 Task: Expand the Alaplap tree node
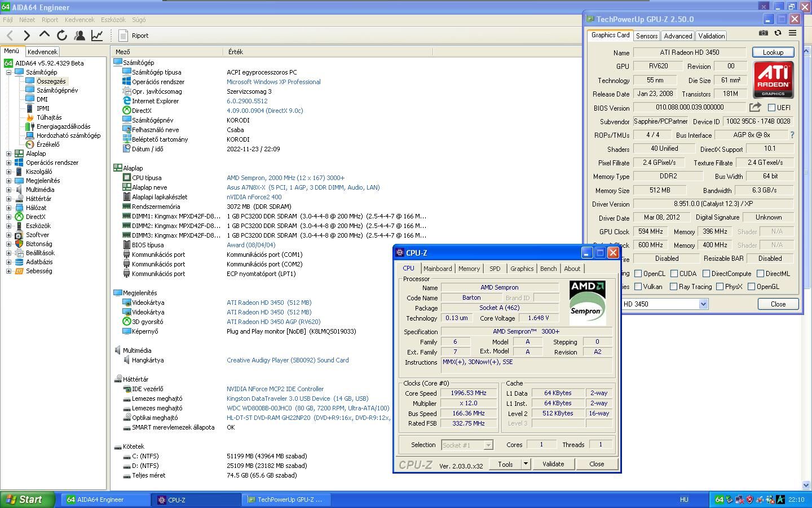point(8,154)
